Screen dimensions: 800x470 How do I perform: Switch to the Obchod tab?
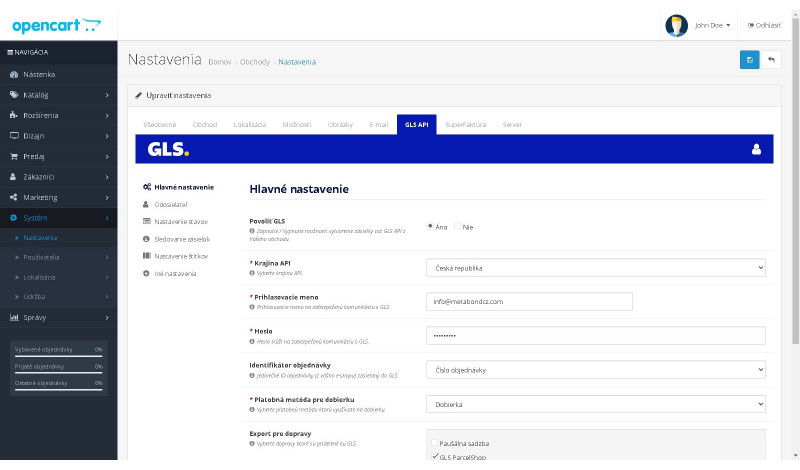(205, 125)
